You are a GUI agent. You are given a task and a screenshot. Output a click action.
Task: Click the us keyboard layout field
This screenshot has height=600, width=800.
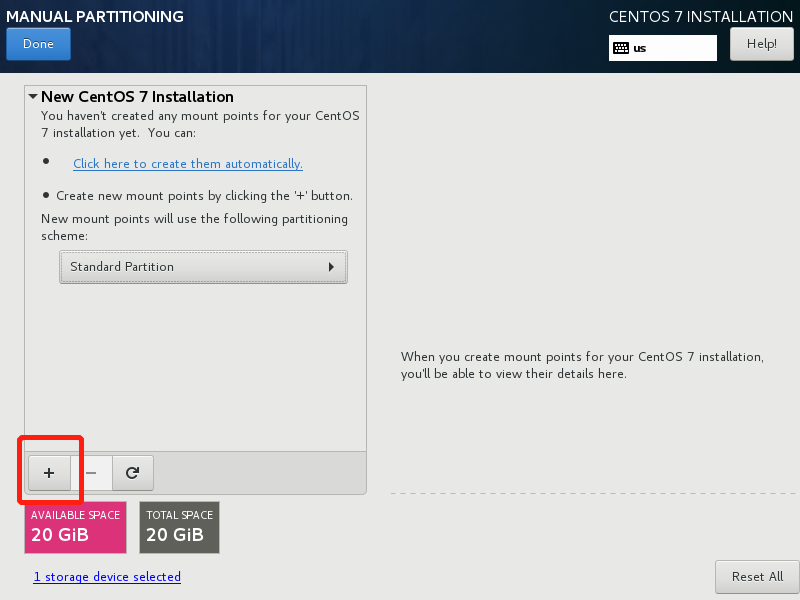[663, 48]
